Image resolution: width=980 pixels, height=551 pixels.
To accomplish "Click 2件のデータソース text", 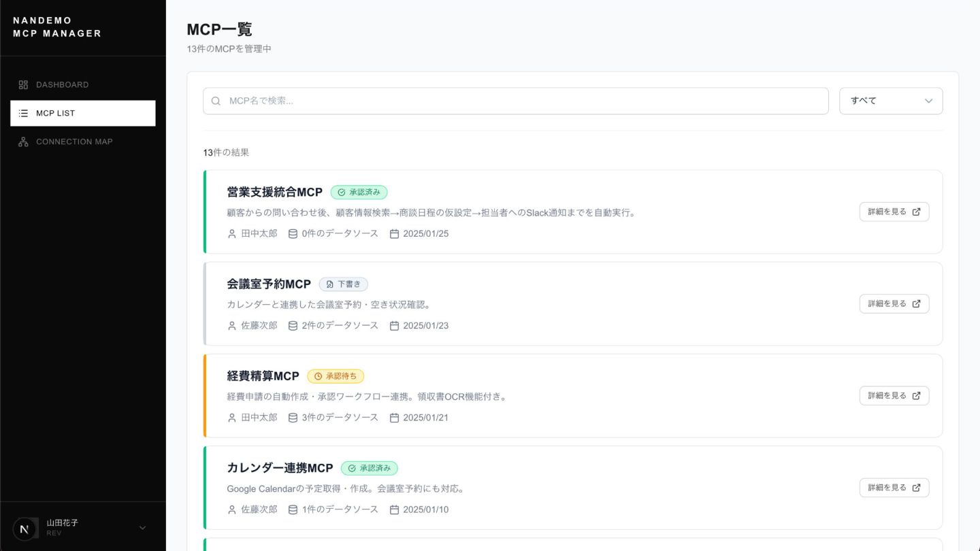I will [x=340, y=325].
